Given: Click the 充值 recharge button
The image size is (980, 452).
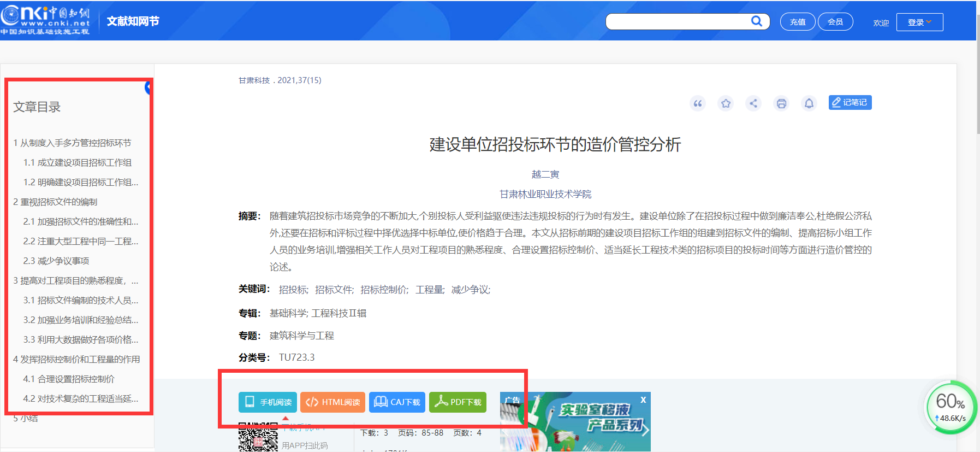Looking at the screenshot, I should (798, 22).
